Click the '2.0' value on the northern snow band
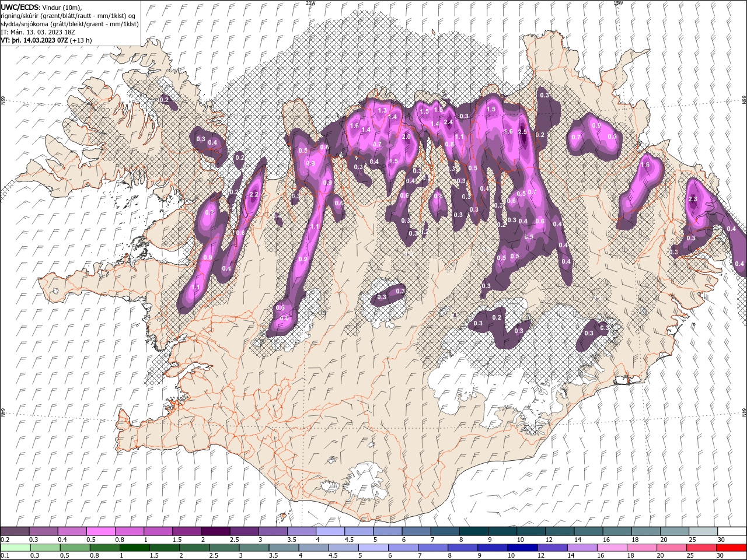This screenshot has width=747, height=560. [x=407, y=137]
